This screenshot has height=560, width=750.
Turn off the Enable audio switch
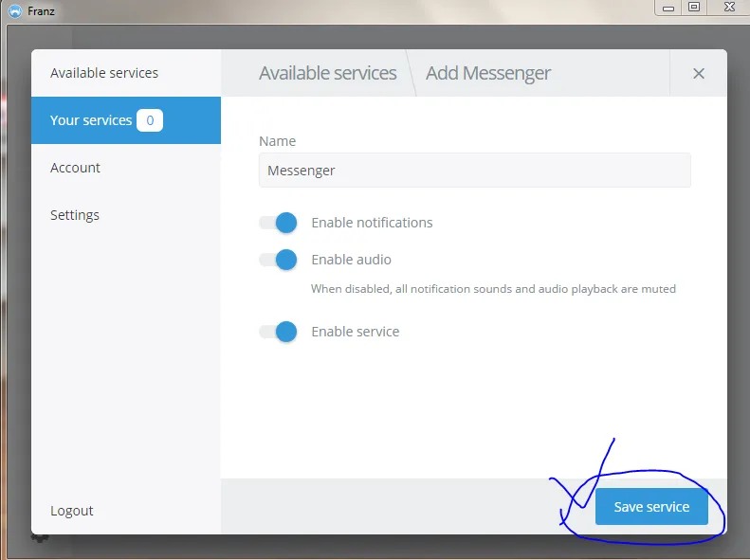pyautogui.click(x=278, y=260)
